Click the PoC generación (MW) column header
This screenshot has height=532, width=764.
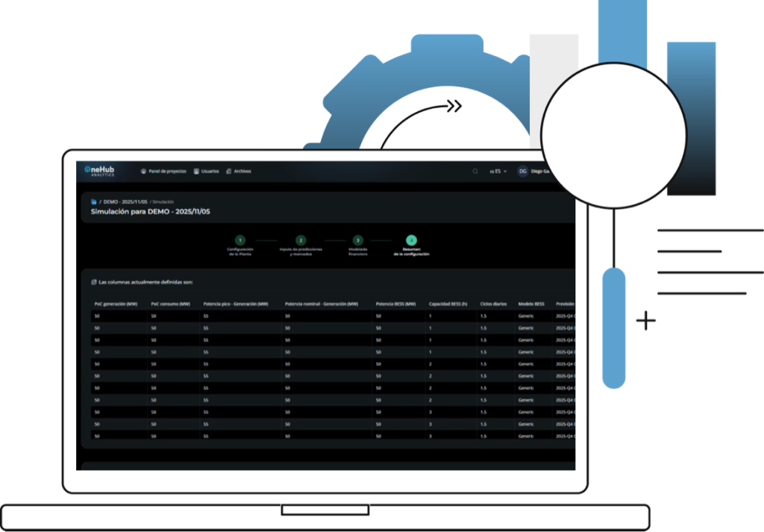[115, 304]
